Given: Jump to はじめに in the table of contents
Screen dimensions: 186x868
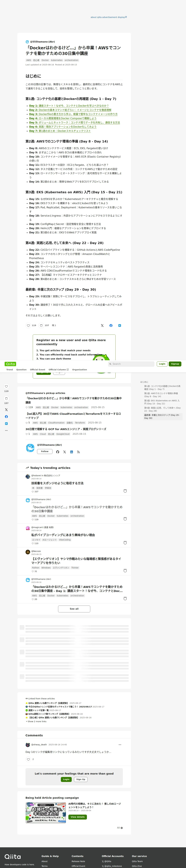Looking at the screenshot, I should pos(144,382).
